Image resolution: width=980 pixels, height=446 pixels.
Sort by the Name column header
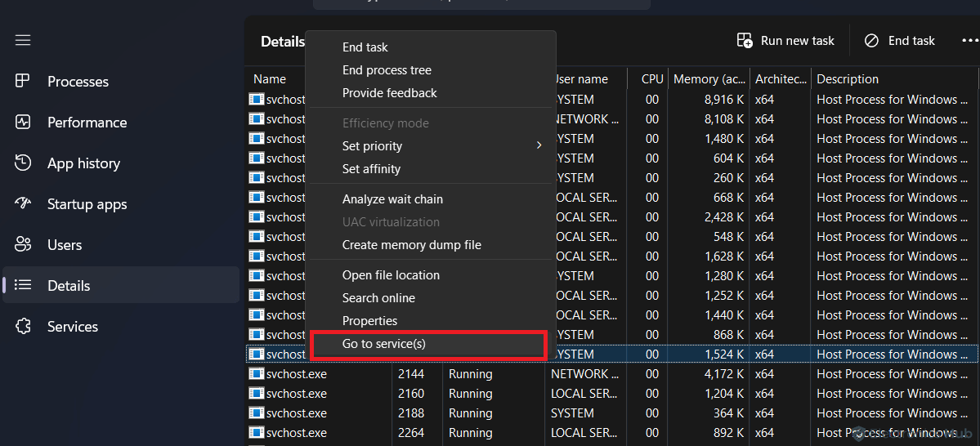coord(270,78)
